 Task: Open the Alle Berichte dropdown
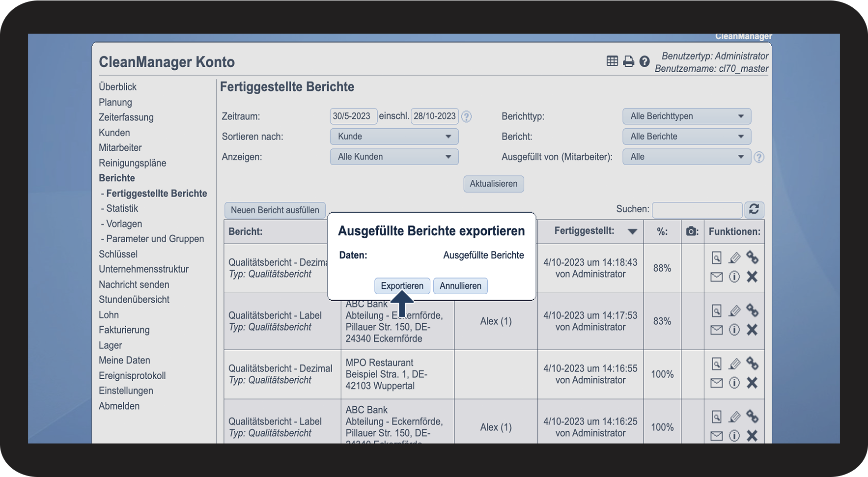[x=687, y=137]
